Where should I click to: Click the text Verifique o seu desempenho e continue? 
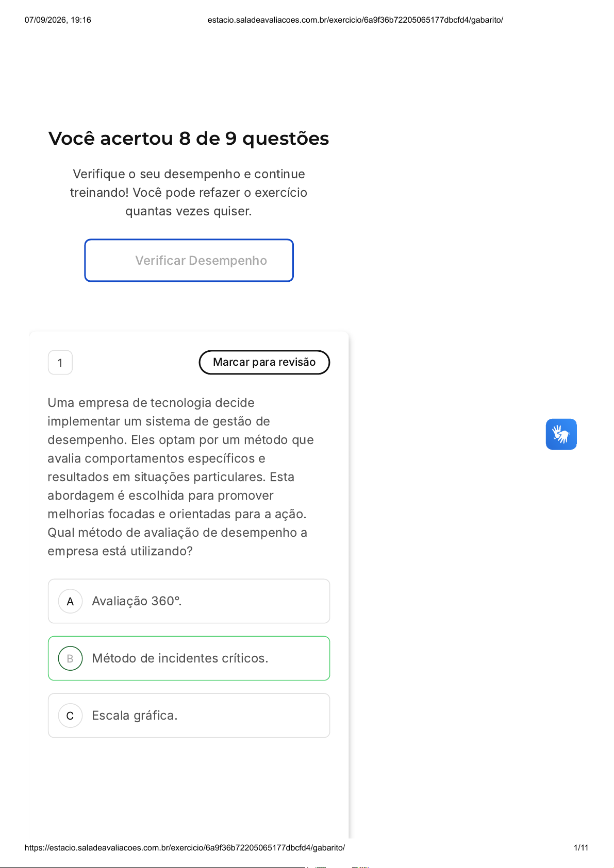coord(189,174)
